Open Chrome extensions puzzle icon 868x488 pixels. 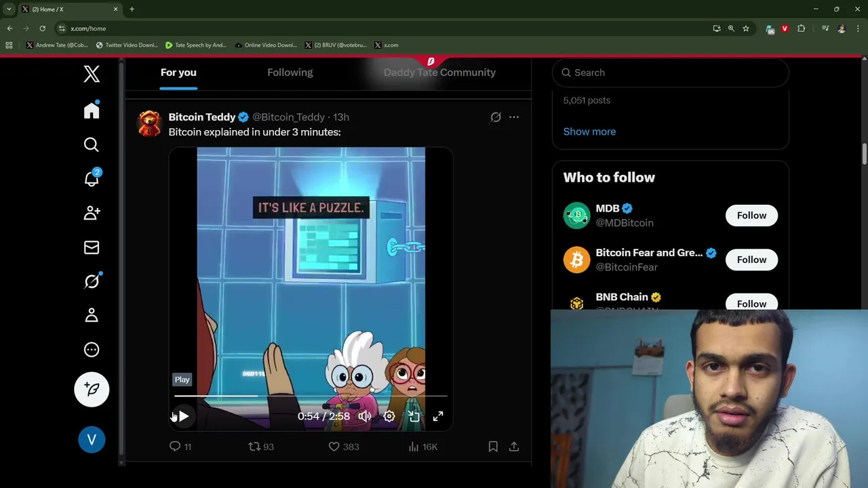coord(802,28)
